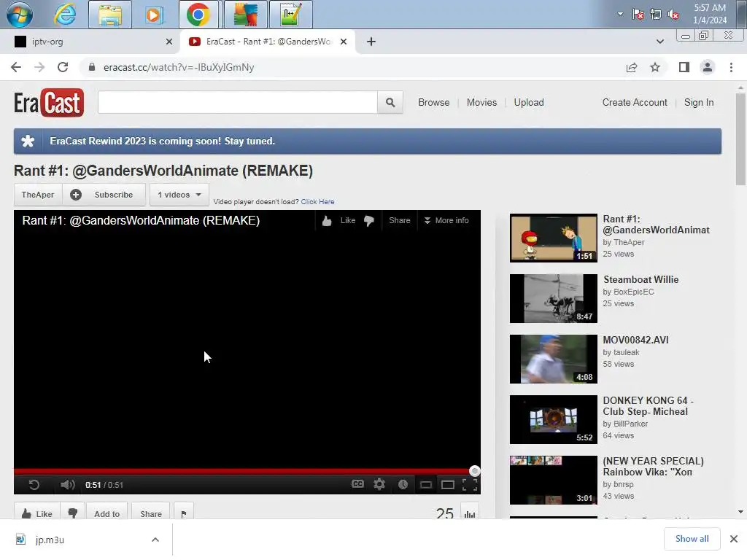Viewport: 747px width, 560px height.
Task: Click the dislike thumb below the video
Action: tap(73, 513)
